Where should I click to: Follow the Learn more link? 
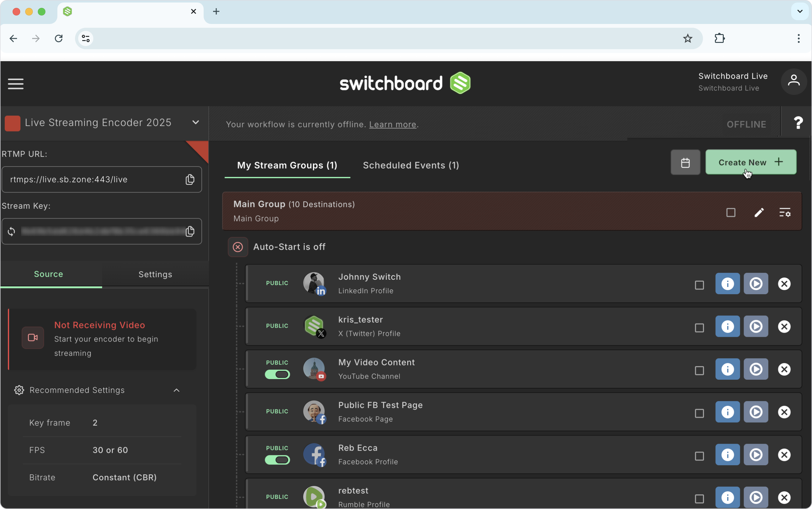pos(392,125)
